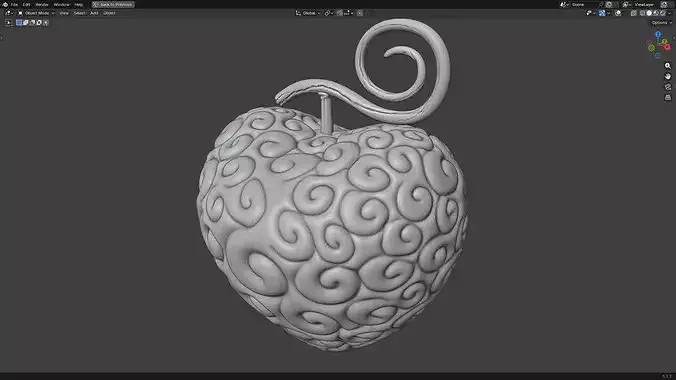The width and height of the screenshot is (676, 380).
Task: Open the transform pivot point dropdown
Action: (329, 13)
